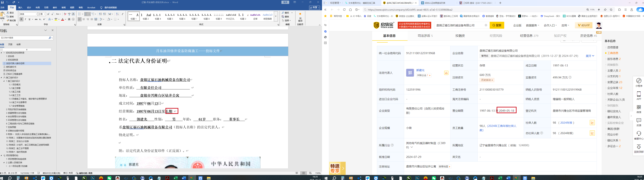
Task: Switch to the 页面 navigation tab
Action: click(10, 44)
